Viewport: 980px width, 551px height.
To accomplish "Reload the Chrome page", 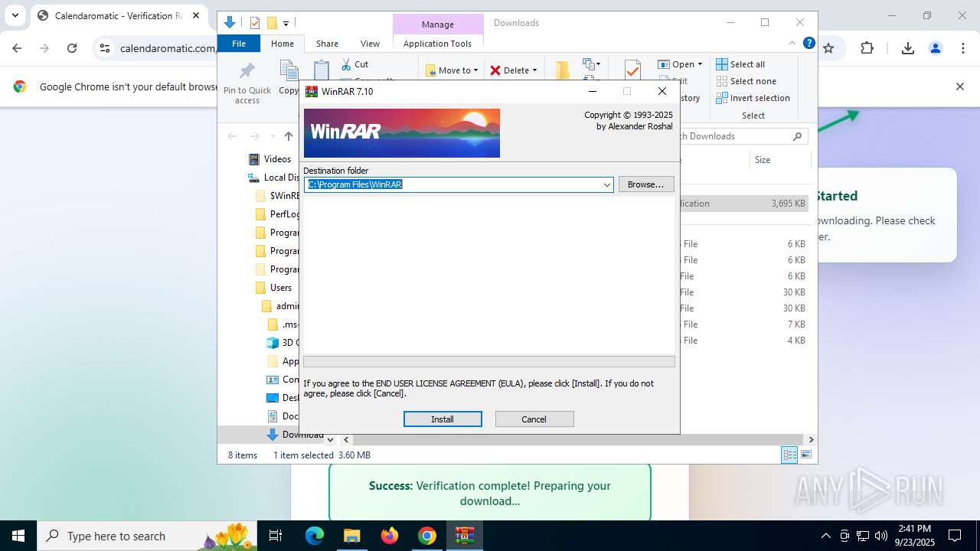I will point(72,48).
